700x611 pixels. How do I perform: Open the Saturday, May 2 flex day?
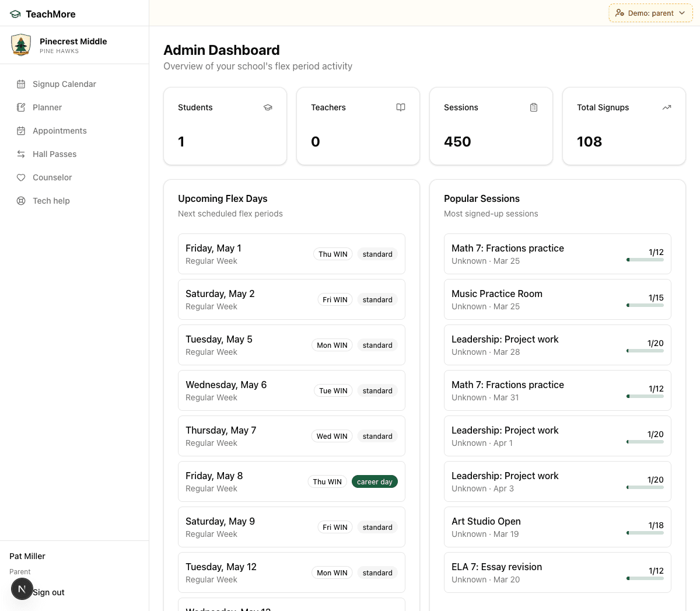click(x=292, y=299)
